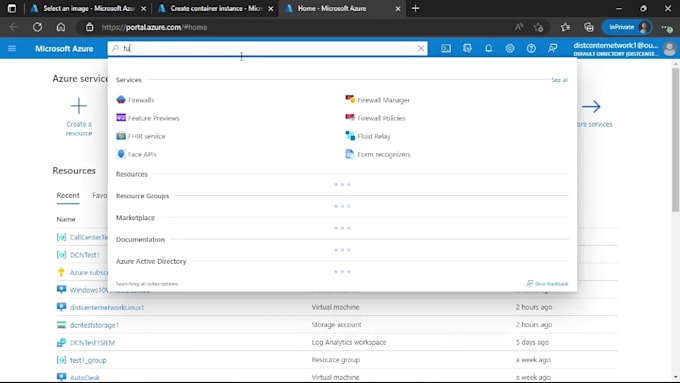
Task: Open the Directories and subscriptions filter icon
Action: [x=467, y=49]
